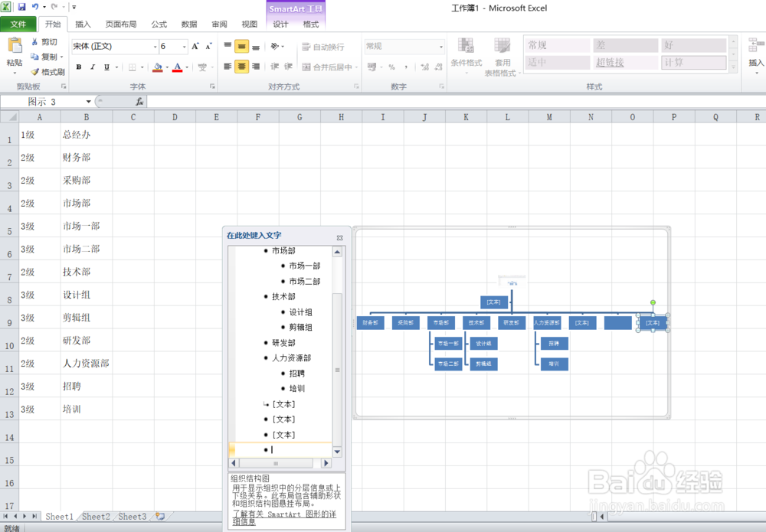The height and width of the screenshot is (532, 766).
Task: Click the Undo arrow icon
Action: 35,7
